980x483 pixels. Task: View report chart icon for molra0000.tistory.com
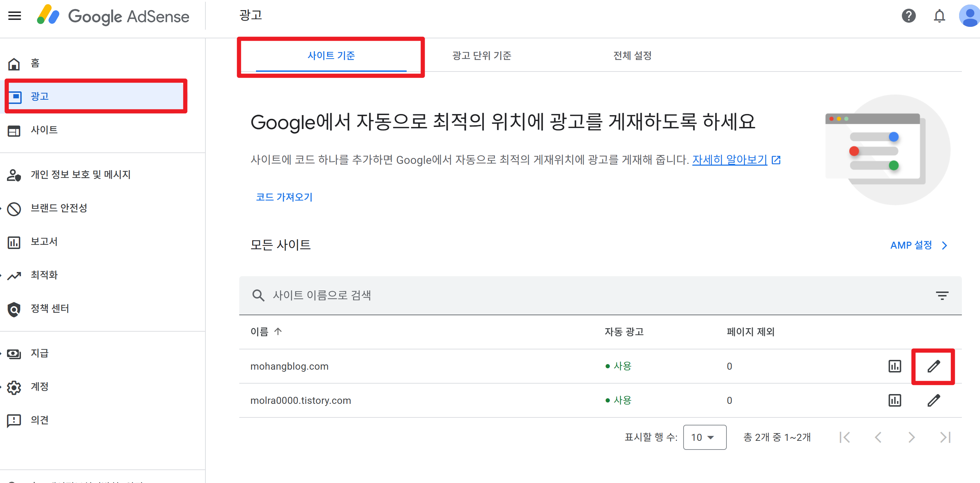pos(895,400)
